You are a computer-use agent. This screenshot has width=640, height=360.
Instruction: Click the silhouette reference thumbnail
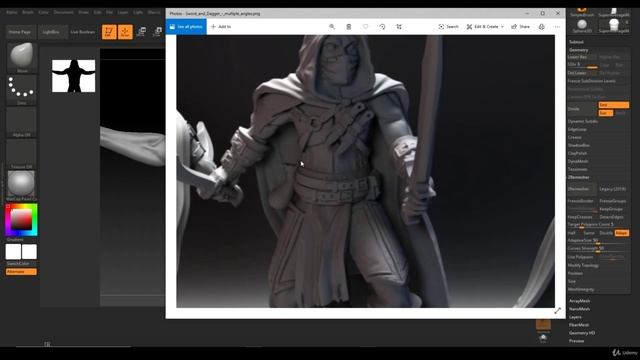[73, 76]
